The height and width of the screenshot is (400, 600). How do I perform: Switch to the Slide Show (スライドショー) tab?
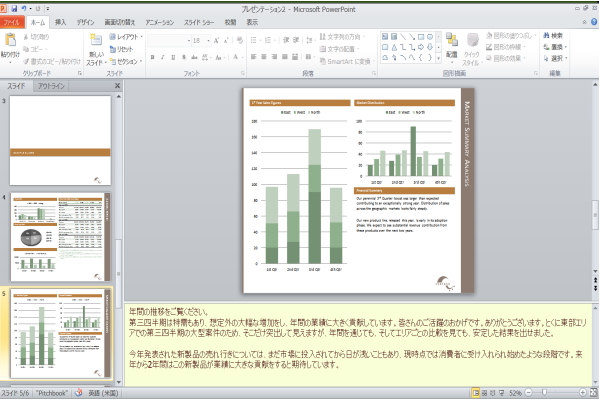[199, 22]
